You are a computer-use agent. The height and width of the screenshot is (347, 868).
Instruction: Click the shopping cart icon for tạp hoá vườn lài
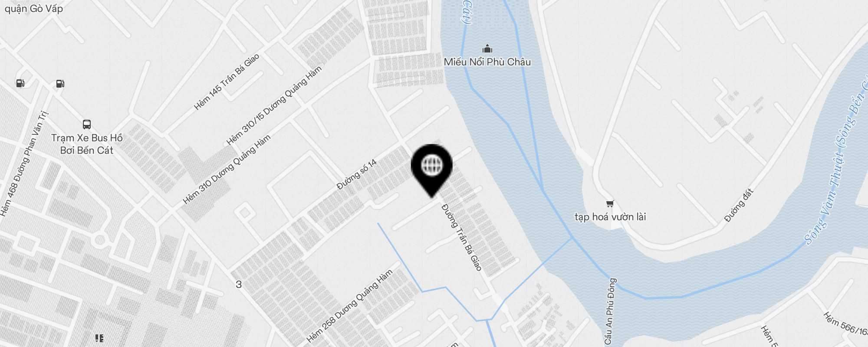click(610, 203)
